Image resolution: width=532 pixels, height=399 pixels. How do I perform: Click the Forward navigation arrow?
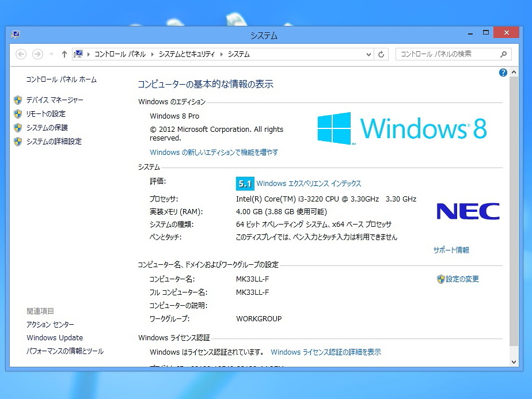pyautogui.click(x=37, y=54)
